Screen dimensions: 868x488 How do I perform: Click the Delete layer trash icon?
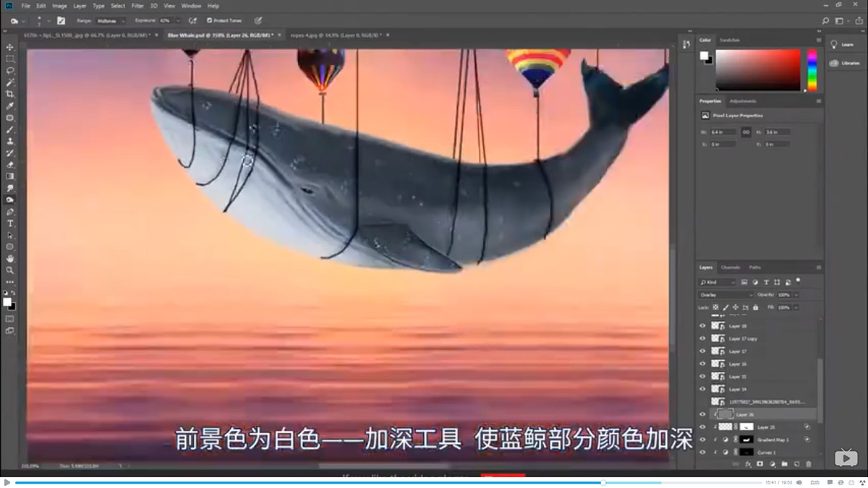coord(809,464)
